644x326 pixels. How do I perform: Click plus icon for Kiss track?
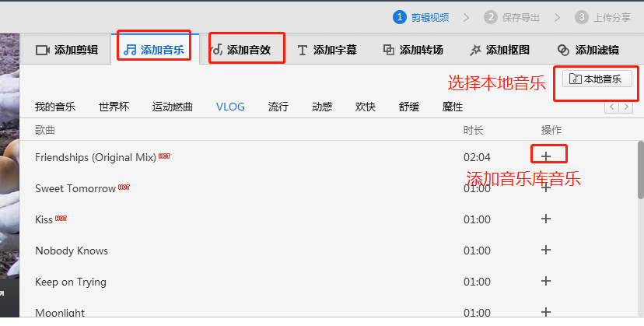tap(546, 219)
